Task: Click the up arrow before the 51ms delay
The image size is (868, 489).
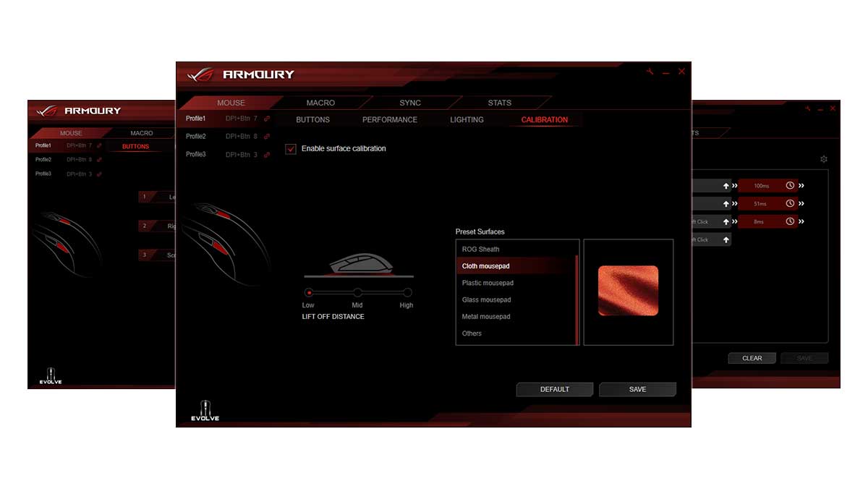Action: 726,204
